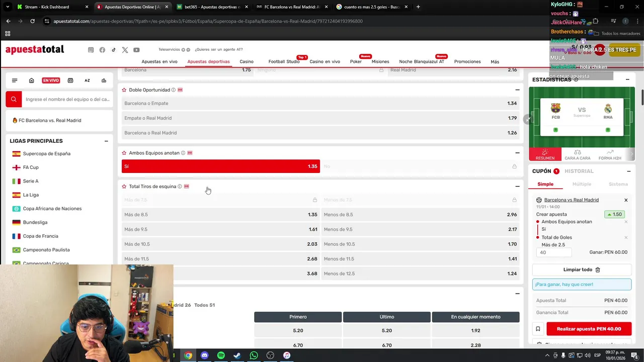
Task: Open FA Cup league
Action: (x=31, y=167)
